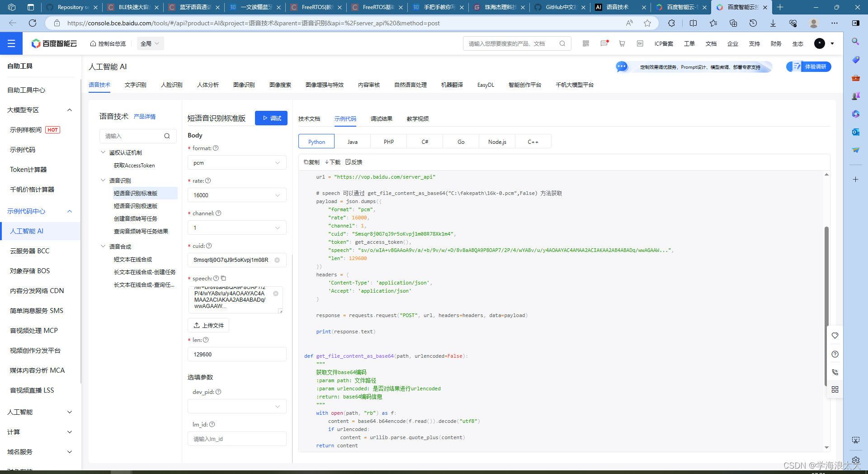Open the 技术文档 tab
The width and height of the screenshot is (868, 474).
click(309, 118)
